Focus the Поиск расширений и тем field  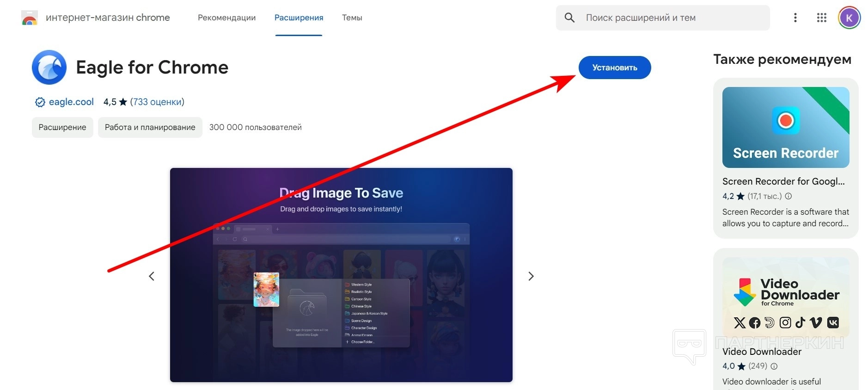coord(663,18)
